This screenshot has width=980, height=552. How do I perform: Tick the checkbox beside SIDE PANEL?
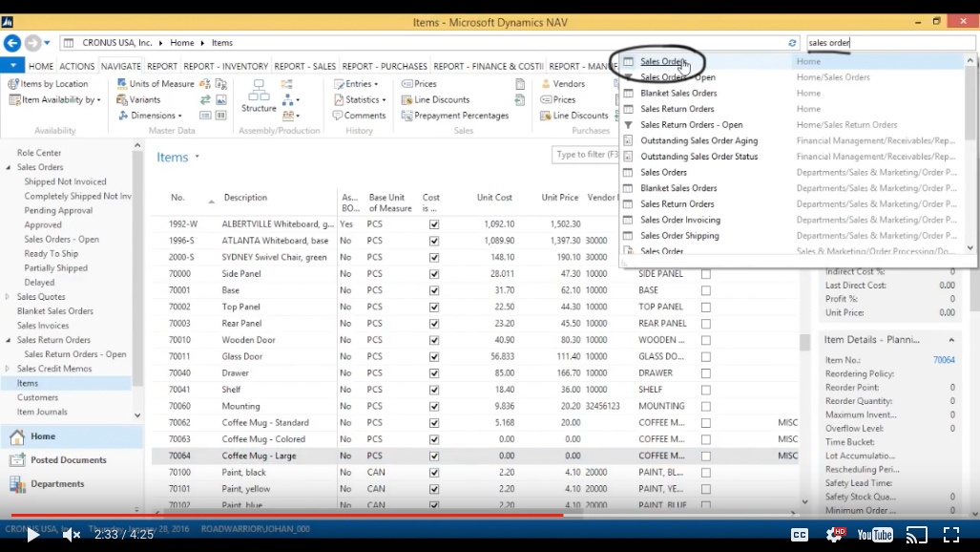pos(707,272)
